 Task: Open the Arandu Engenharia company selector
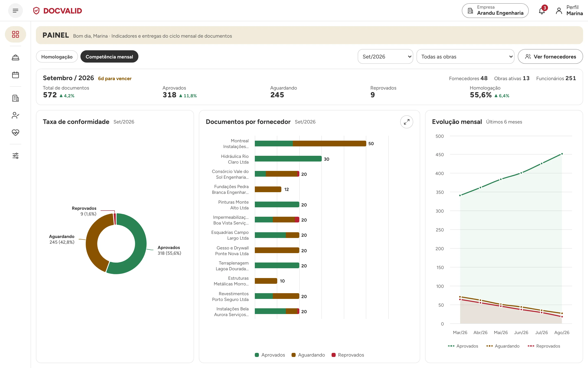(495, 11)
